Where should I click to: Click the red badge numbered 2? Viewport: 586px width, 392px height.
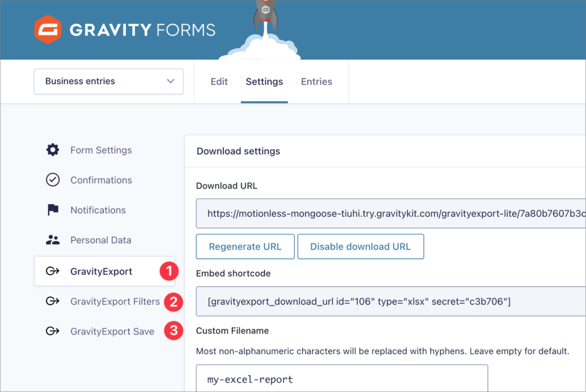tap(173, 301)
